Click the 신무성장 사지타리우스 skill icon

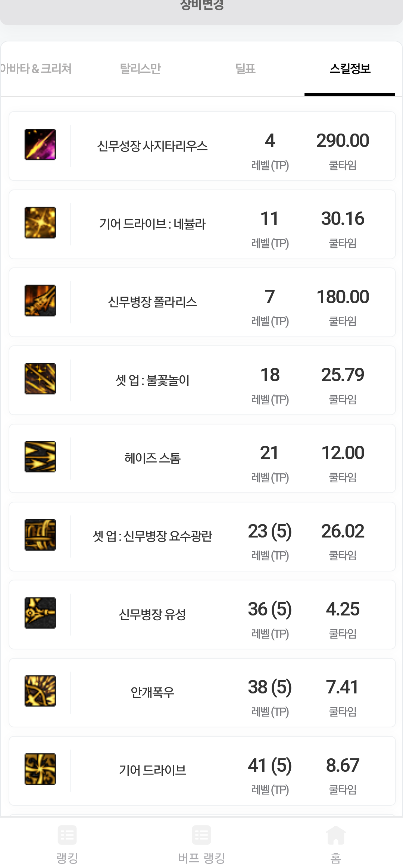pyautogui.click(x=40, y=144)
